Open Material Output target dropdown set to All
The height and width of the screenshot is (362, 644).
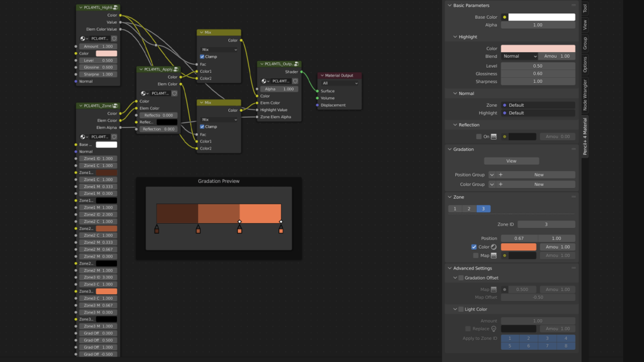(340, 83)
